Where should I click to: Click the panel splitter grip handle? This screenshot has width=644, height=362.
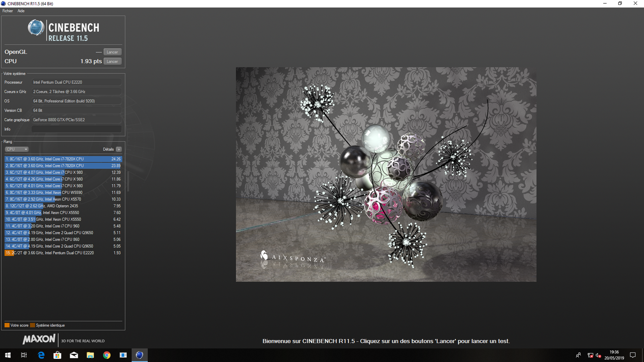pos(128,181)
